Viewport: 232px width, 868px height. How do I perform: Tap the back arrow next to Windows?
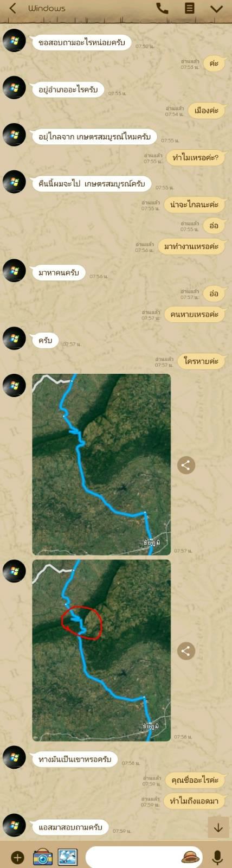coord(12,8)
